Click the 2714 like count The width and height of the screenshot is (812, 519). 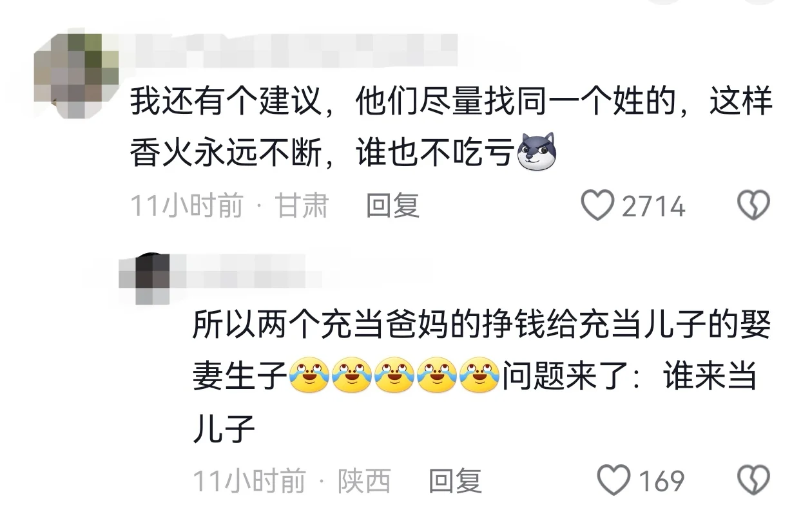[653, 207]
